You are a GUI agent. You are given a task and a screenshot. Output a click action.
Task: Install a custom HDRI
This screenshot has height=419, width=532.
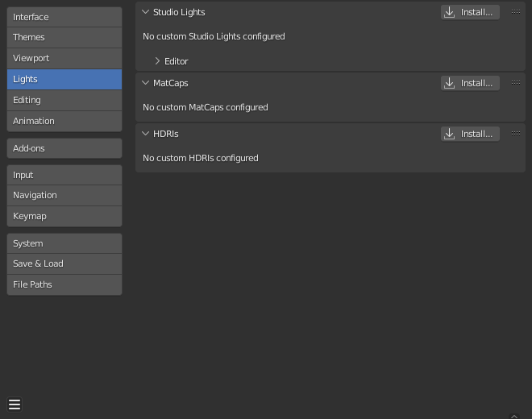[470, 134]
